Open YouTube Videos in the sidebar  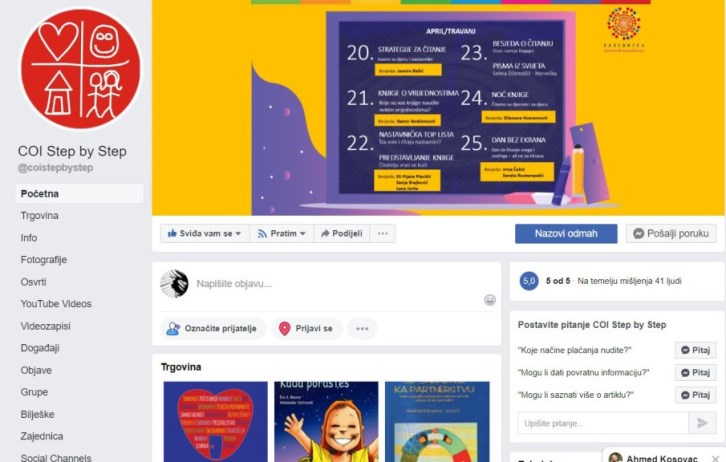tap(56, 304)
